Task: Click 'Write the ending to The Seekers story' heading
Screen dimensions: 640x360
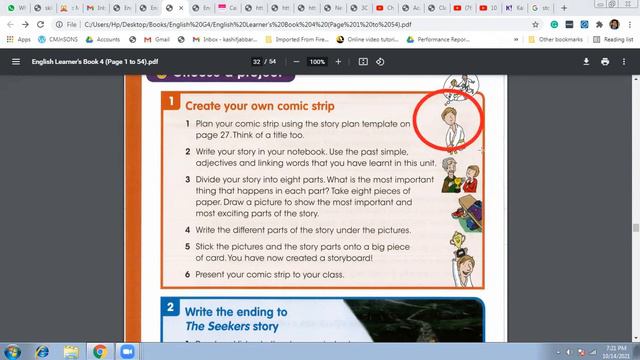Action: [x=236, y=319]
